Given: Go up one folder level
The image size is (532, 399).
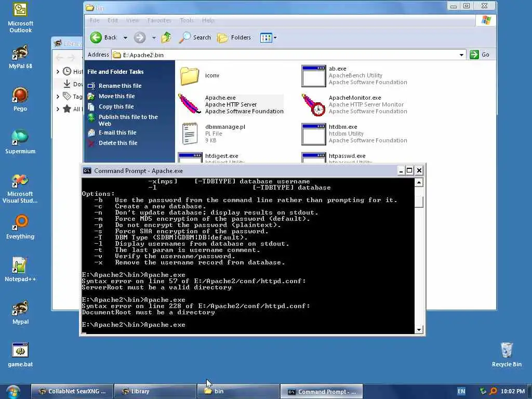Looking at the screenshot, I should point(166,37).
